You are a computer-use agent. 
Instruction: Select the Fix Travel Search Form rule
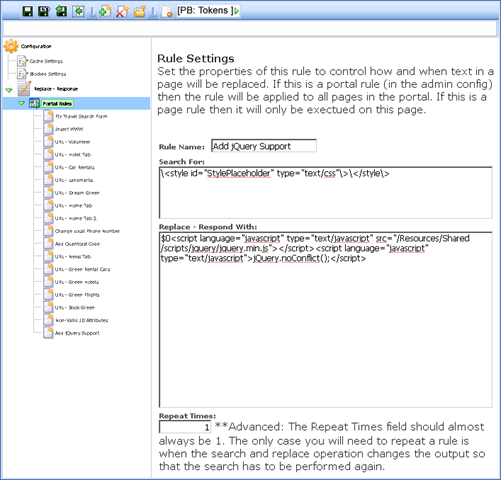coord(81,116)
